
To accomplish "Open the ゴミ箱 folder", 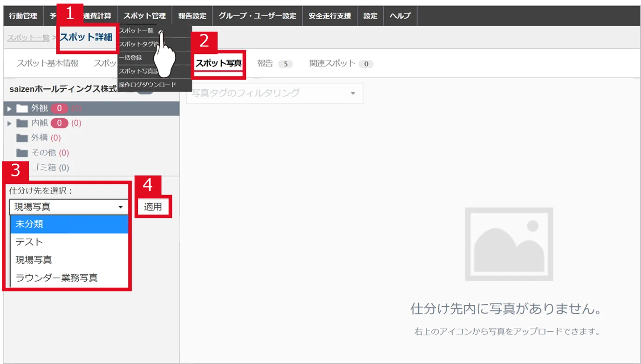I will point(49,168).
